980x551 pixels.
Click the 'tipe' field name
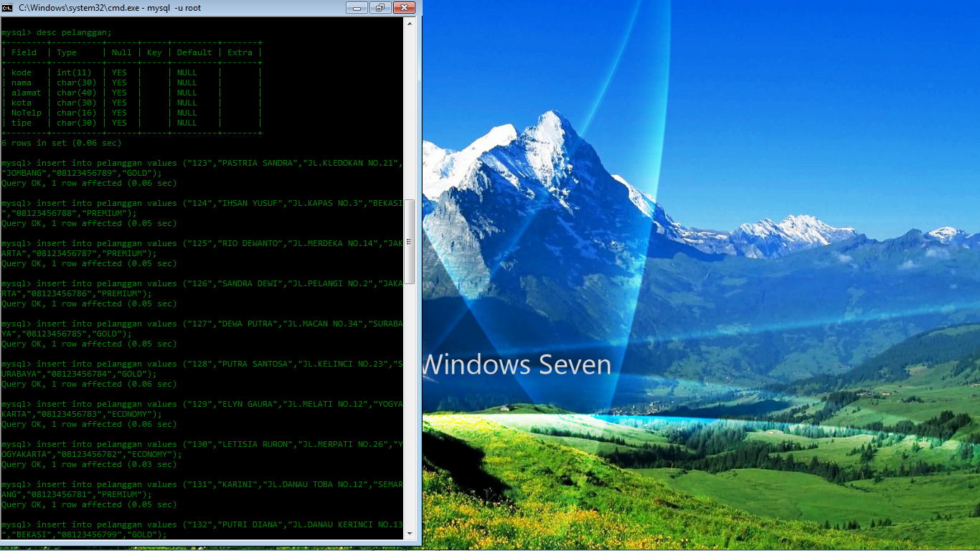[22, 123]
